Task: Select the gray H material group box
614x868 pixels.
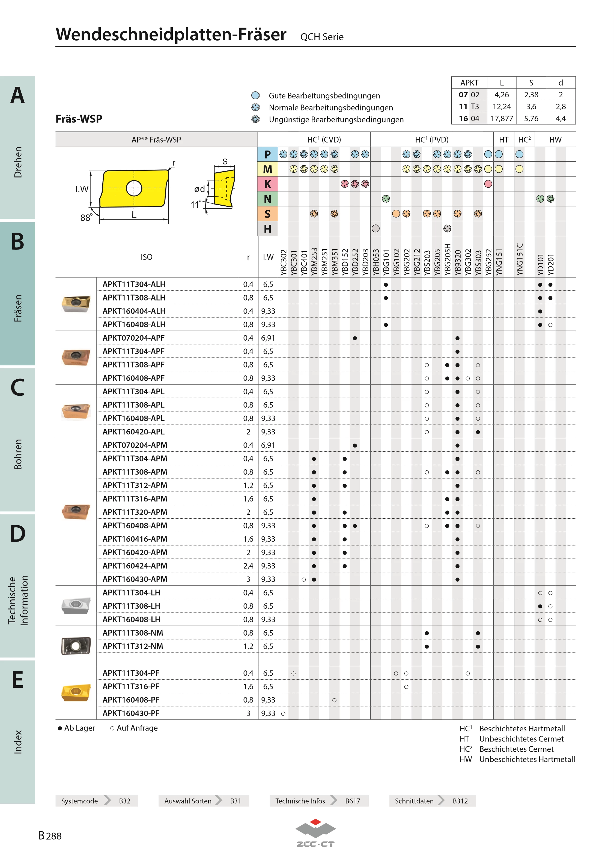Action: click(267, 228)
